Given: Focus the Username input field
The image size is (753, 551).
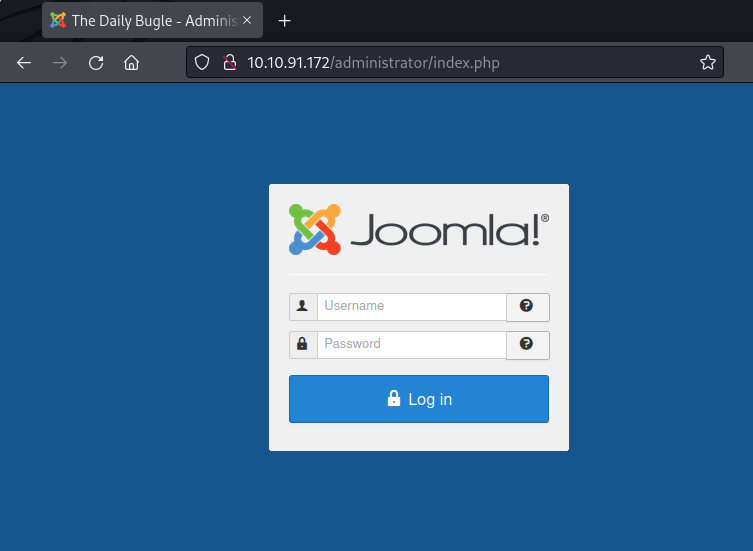Looking at the screenshot, I should [x=412, y=306].
